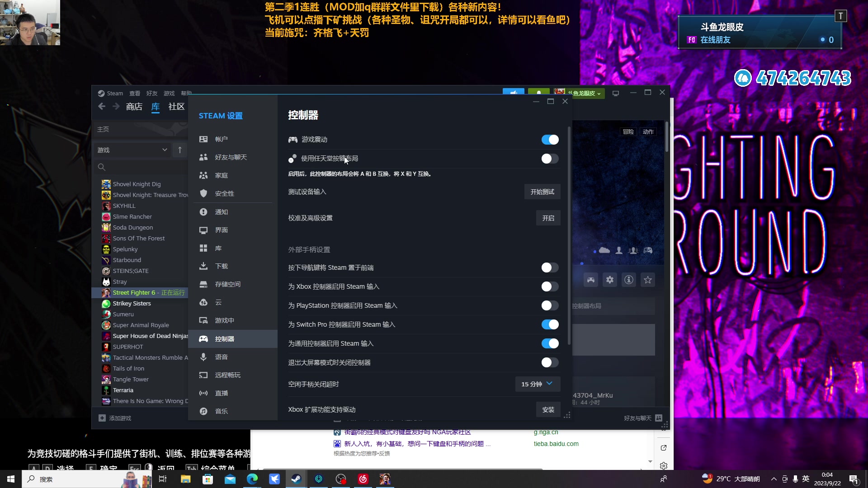Screen dimensions: 868x488
Task: Open 游戏中 in-game settings section
Action: [x=232, y=320]
